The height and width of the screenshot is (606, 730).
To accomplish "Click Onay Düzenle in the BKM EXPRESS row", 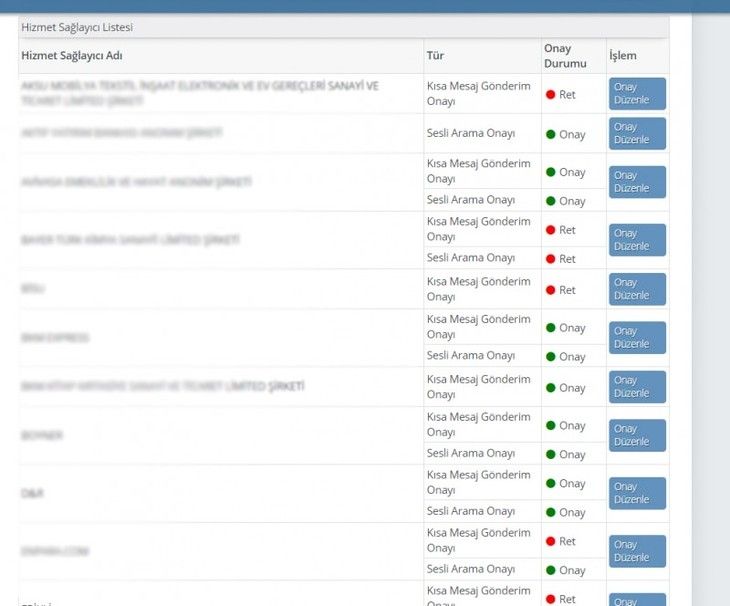I will point(636,338).
